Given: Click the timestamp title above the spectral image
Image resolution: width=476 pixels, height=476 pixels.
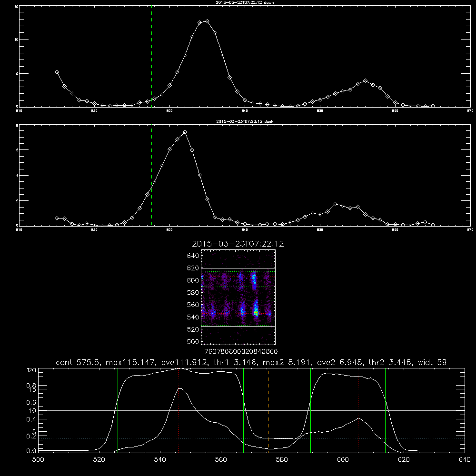Looking at the screenshot, I should (x=238, y=244).
